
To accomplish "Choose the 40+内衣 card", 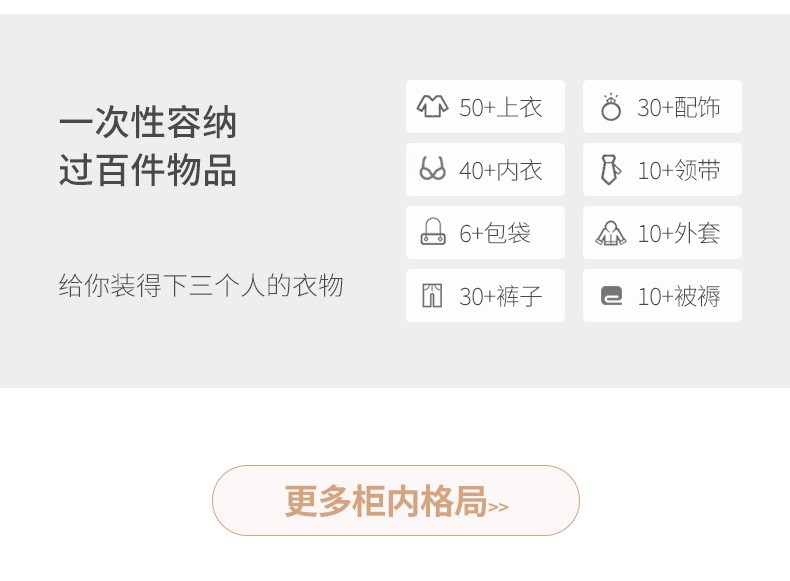I will coord(485,169).
